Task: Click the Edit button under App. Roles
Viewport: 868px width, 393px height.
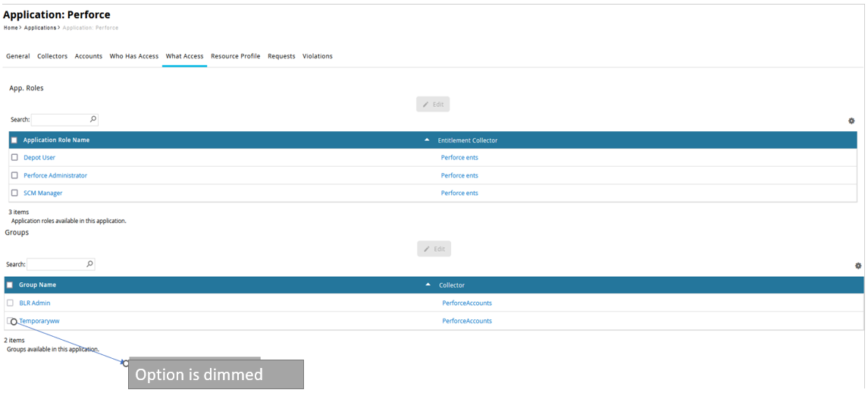Action: (x=433, y=104)
